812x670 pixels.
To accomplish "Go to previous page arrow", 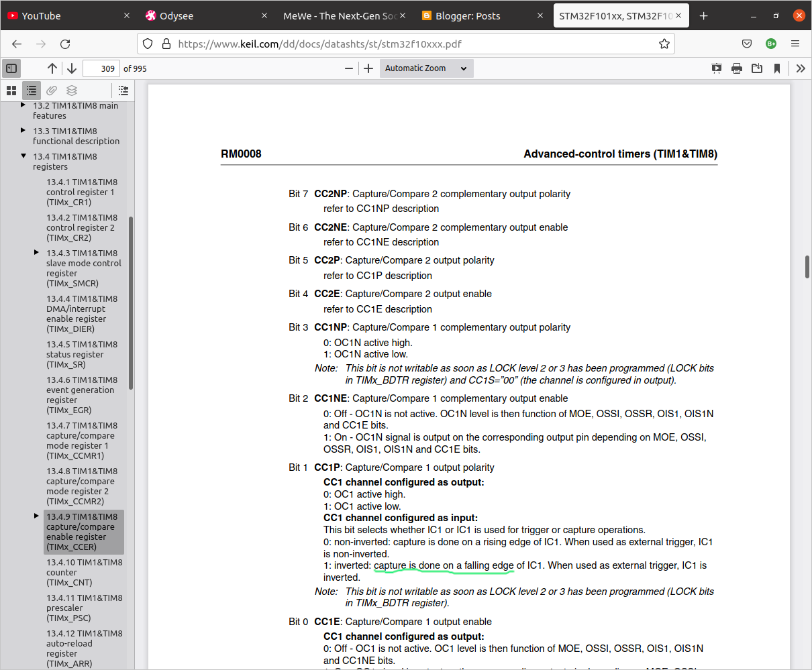I will [x=52, y=68].
